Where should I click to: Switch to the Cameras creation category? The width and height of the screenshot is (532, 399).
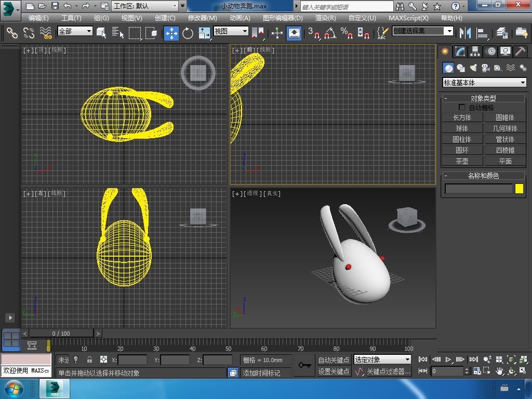(485, 68)
